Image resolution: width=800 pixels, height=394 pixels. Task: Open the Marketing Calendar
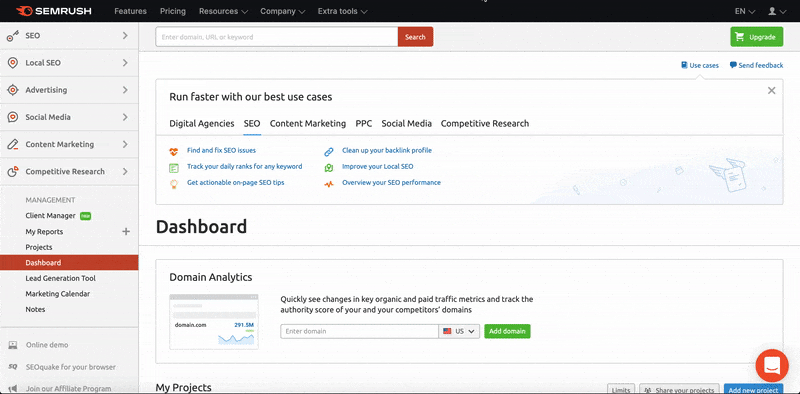pos(58,294)
